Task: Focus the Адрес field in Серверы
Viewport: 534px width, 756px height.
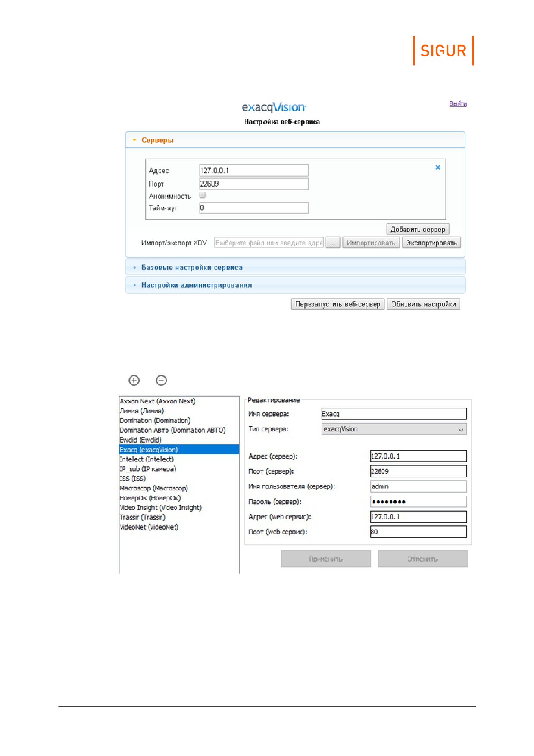Action: coord(253,170)
